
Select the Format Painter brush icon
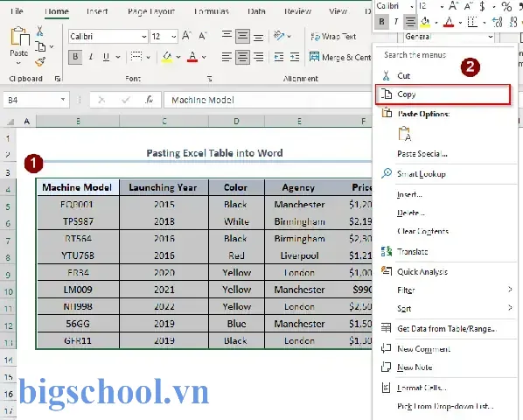(x=40, y=61)
